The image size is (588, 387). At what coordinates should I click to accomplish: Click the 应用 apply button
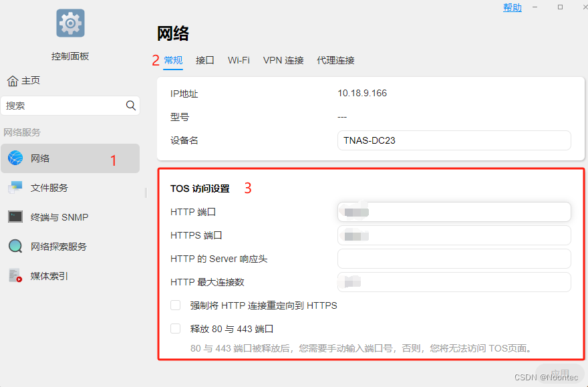point(560,374)
